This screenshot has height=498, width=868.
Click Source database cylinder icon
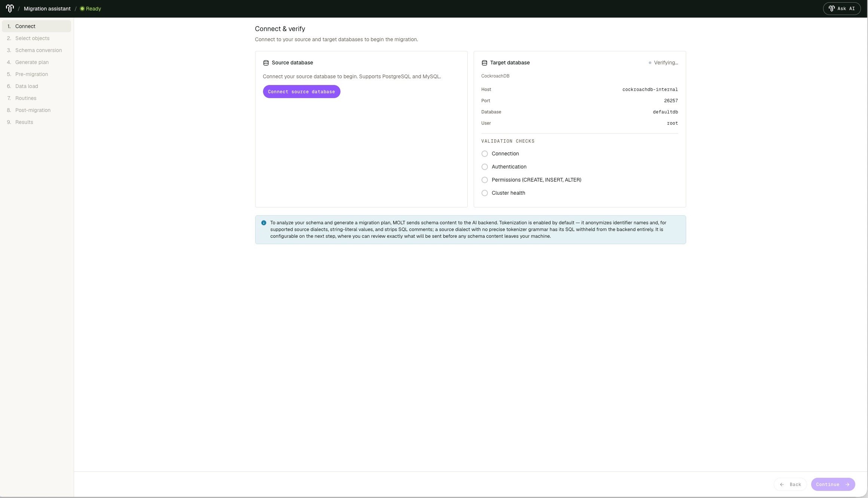pos(266,63)
